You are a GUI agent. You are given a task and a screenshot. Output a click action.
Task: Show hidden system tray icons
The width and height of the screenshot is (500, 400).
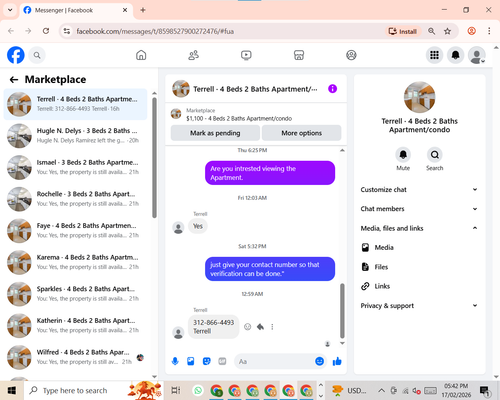381,390
